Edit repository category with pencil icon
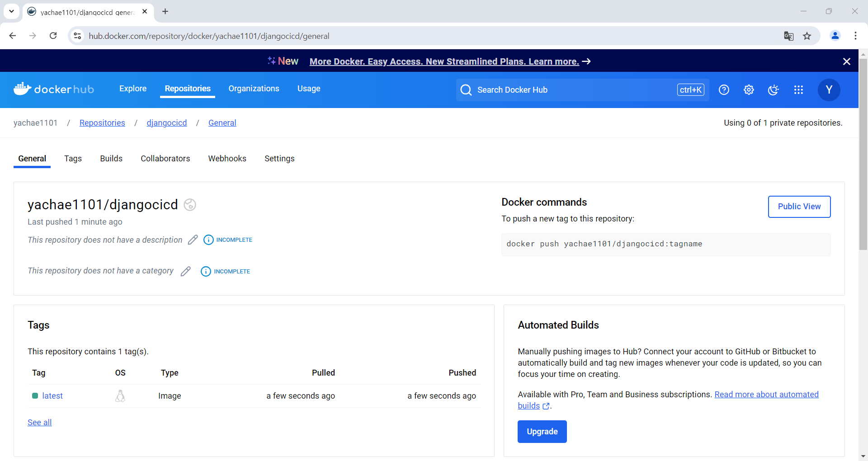Image resolution: width=868 pixels, height=461 pixels. (185, 271)
